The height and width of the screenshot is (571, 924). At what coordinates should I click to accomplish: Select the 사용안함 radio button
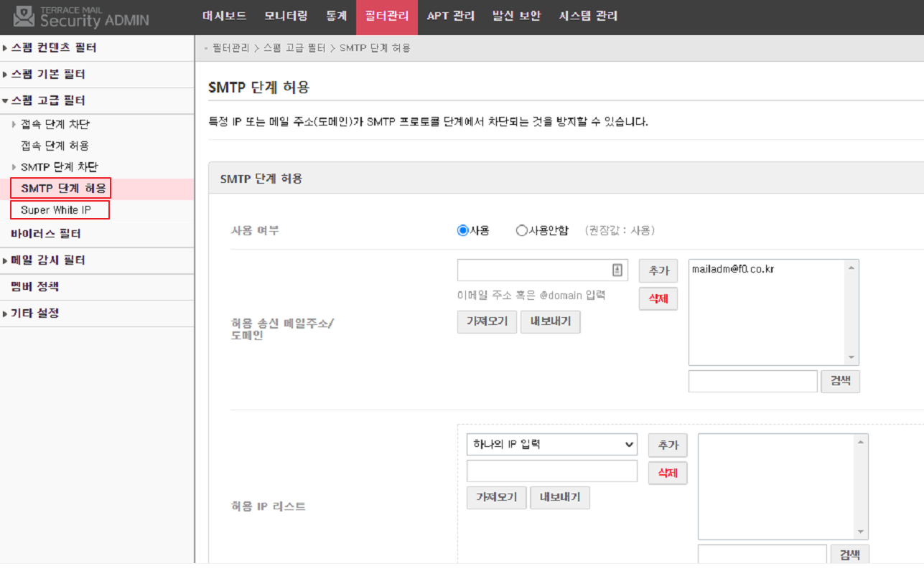click(x=522, y=231)
